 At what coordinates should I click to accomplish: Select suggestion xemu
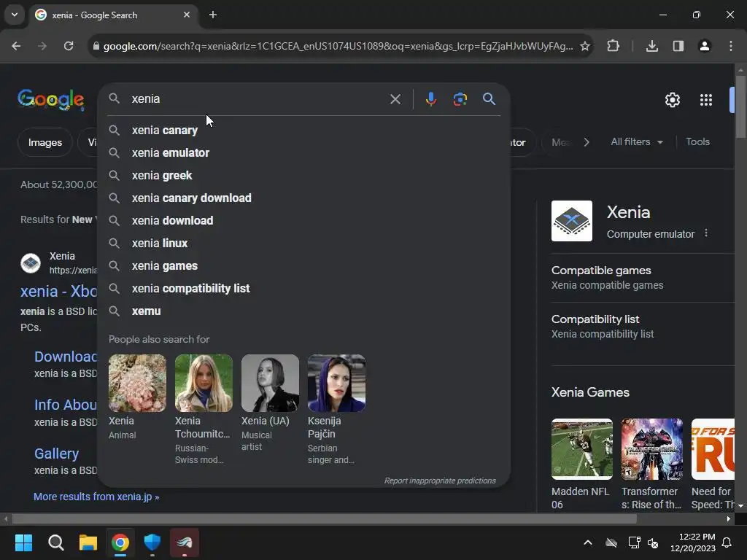(304, 311)
